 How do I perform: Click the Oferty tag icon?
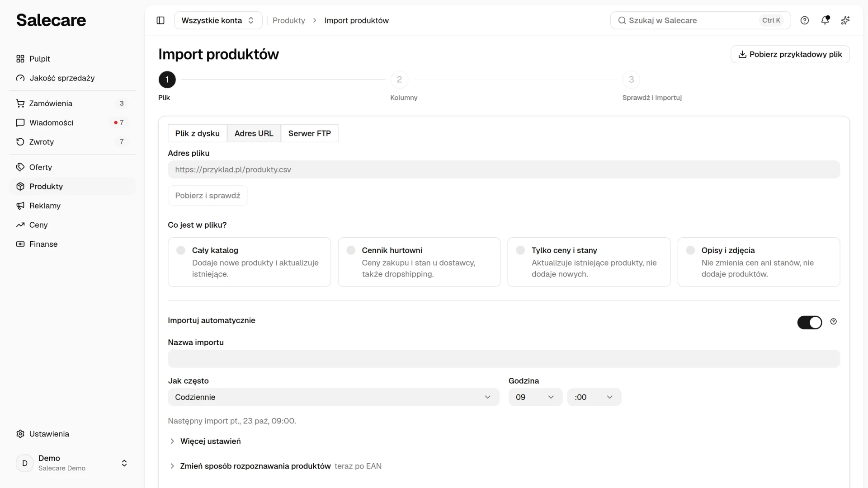click(20, 167)
